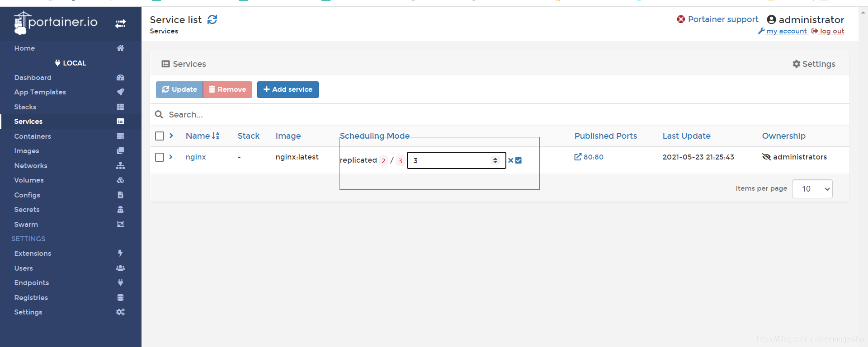This screenshot has height=347, width=868.
Task: Click Add service button
Action: 288,89
